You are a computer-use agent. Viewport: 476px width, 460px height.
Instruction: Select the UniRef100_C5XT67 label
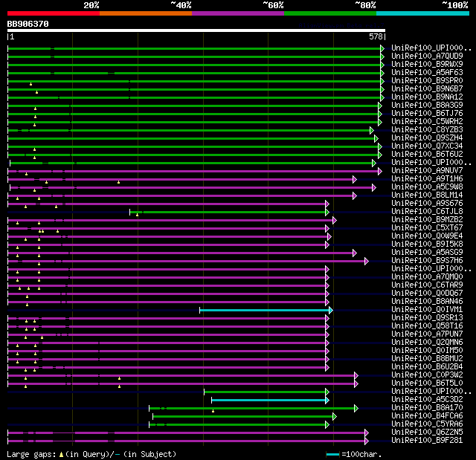click(x=427, y=228)
